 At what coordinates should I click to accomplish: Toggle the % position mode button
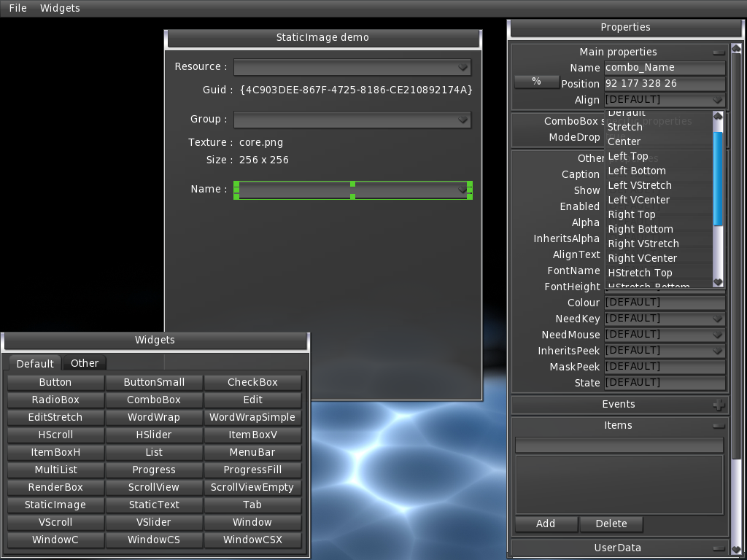pos(536,82)
